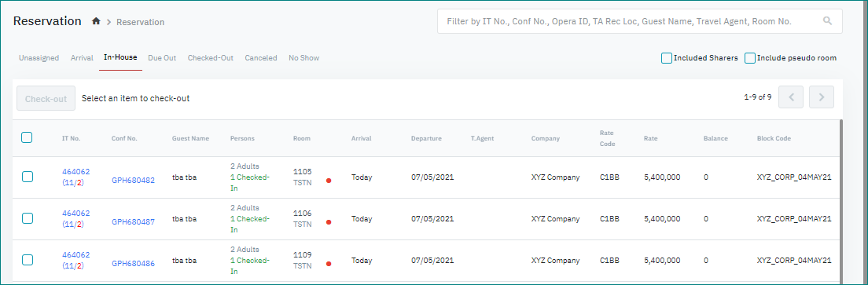Switch to the Arrival tab

(82, 58)
